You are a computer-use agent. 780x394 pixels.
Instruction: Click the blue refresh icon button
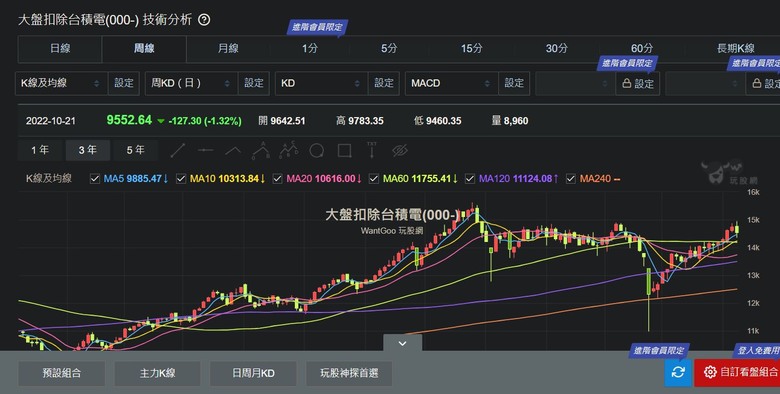pos(678,372)
